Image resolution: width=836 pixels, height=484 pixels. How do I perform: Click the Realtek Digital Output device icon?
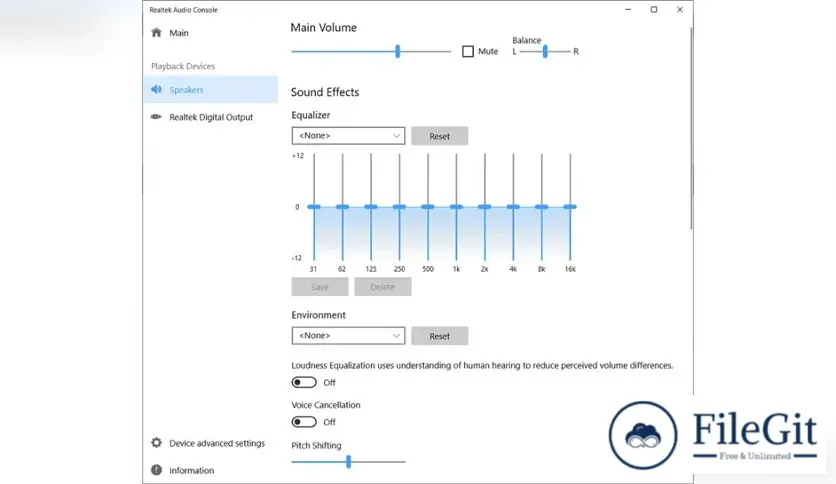click(156, 117)
